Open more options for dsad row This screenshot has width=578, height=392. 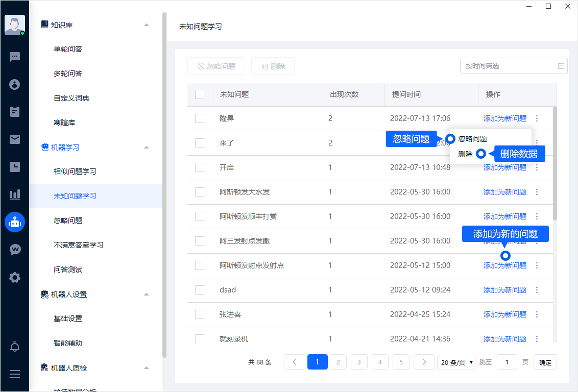537,290
